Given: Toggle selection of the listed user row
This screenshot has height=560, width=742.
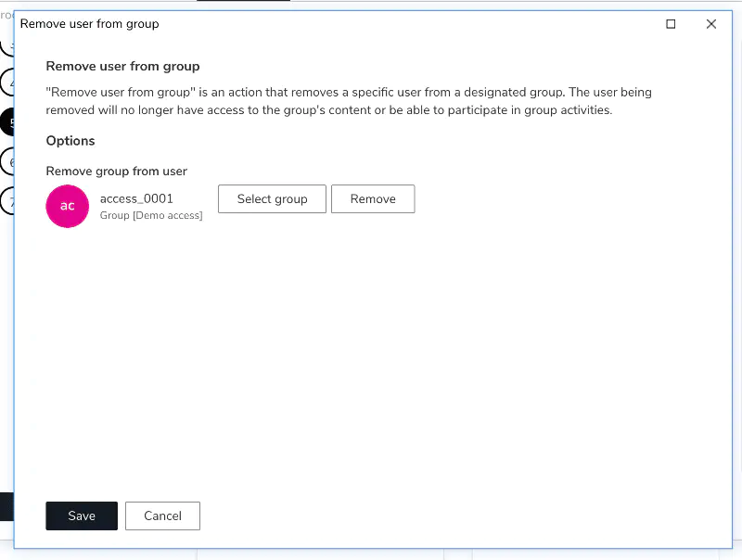Looking at the screenshot, I should point(135,206).
